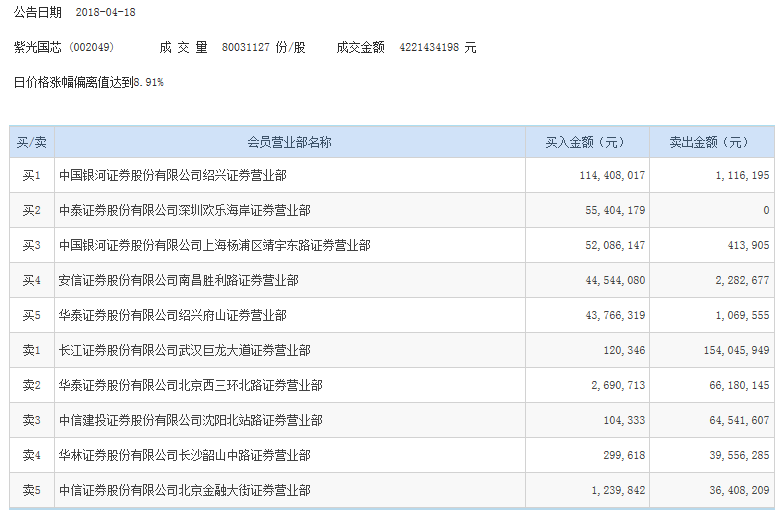Click the 卖1 rank cell

tap(31, 350)
